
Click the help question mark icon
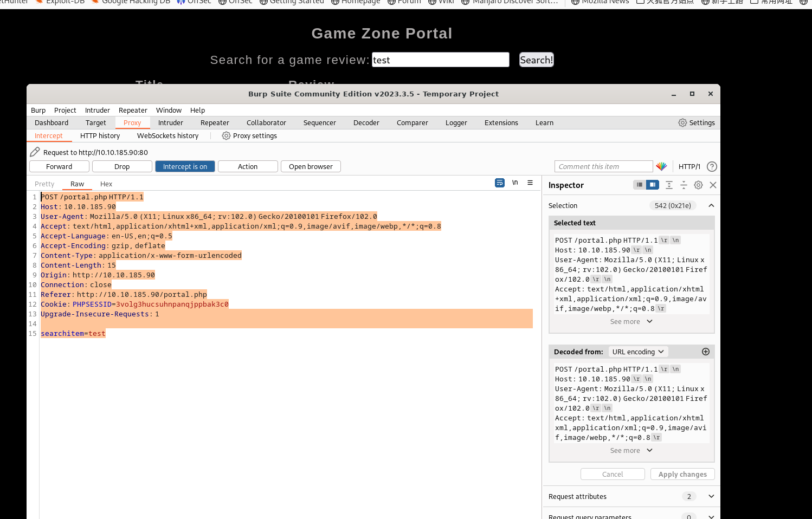click(x=712, y=167)
